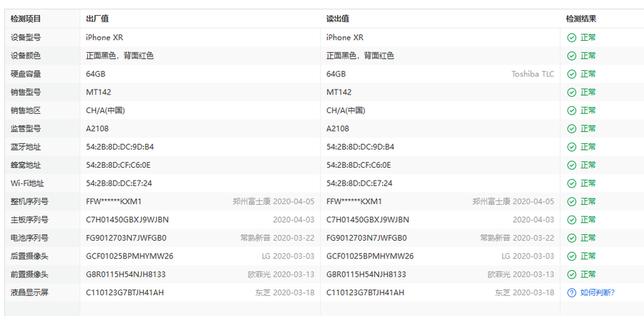Image resolution: width=644 pixels, height=316 pixels.
Task: Click factory LG 2020-03-03 note
Action: pos(288,256)
